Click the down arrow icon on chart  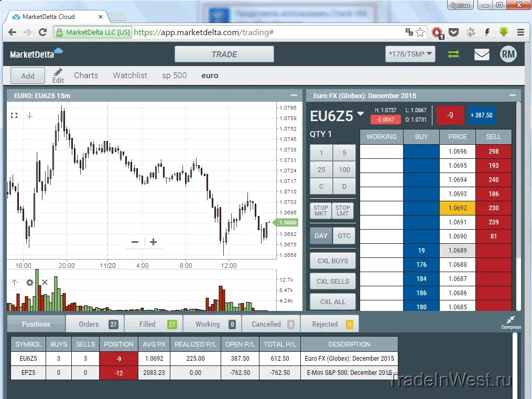coord(29,115)
